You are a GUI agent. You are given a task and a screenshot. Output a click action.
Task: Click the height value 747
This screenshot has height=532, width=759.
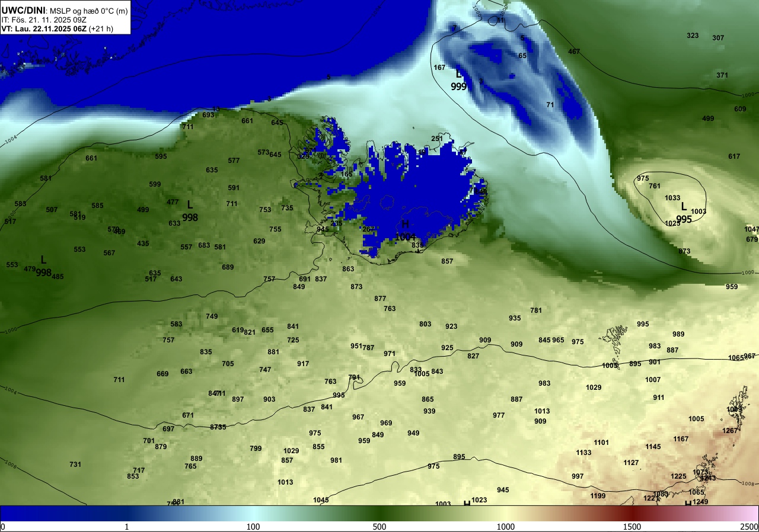tap(265, 370)
